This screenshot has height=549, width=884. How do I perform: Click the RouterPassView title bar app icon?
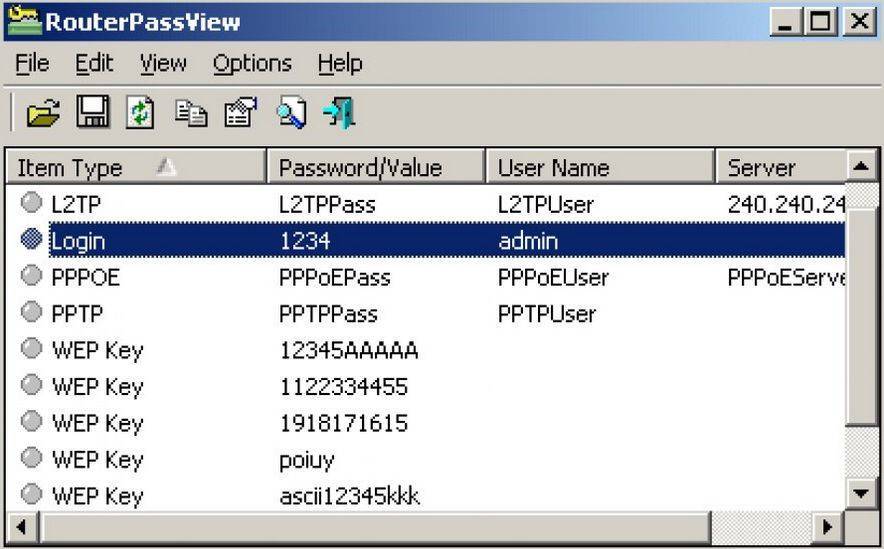click(x=24, y=21)
